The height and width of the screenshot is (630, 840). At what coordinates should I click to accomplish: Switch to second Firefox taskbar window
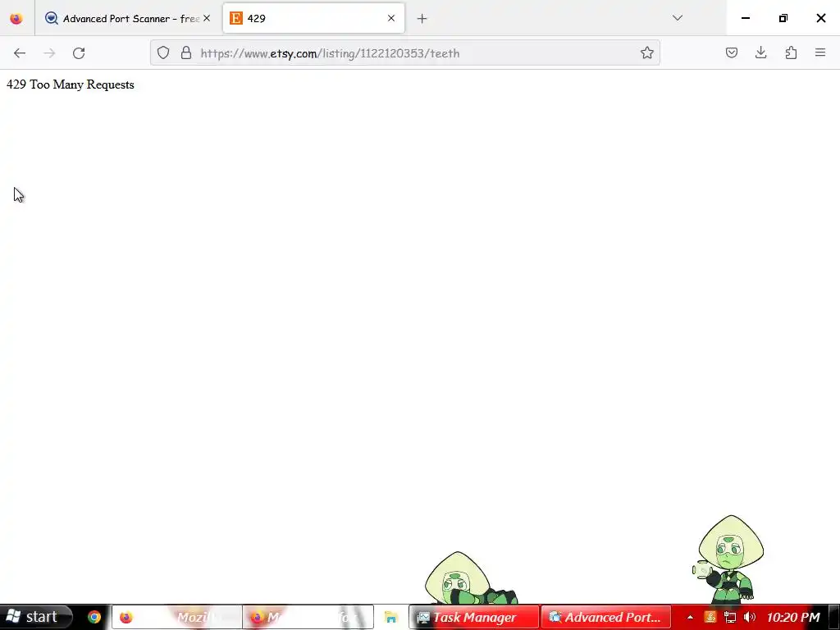pos(308,617)
